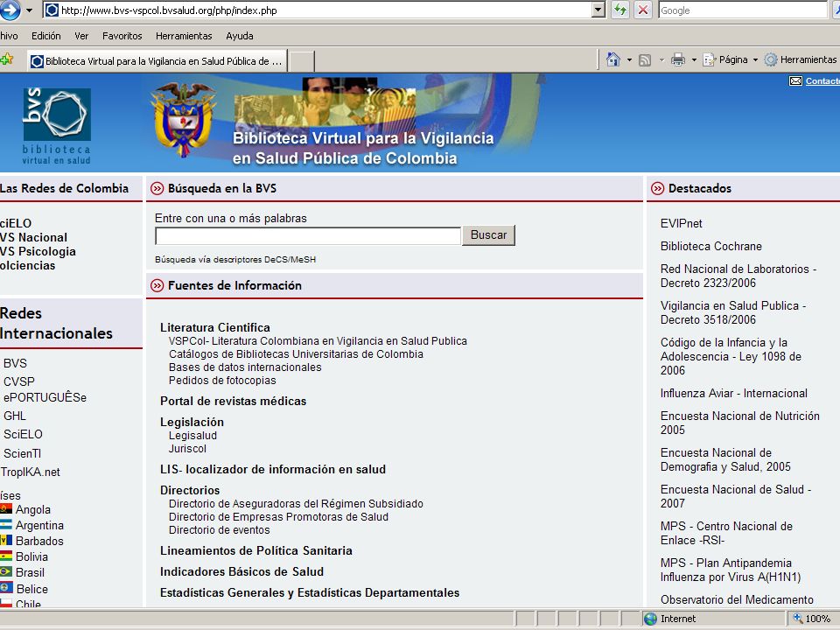The height and width of the screenshot is (630, 840).
Task: Open the address bar URL dropdown
Action: pyautogui.click(x=598, y=10)
